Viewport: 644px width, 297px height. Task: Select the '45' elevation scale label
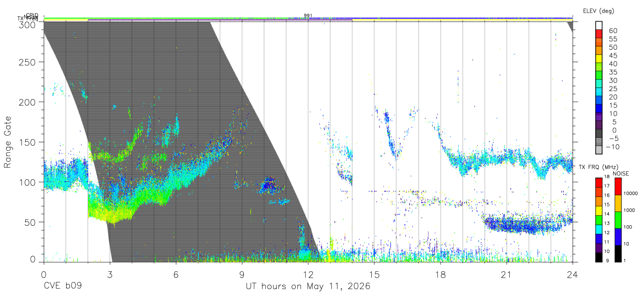tap(613, 56)
